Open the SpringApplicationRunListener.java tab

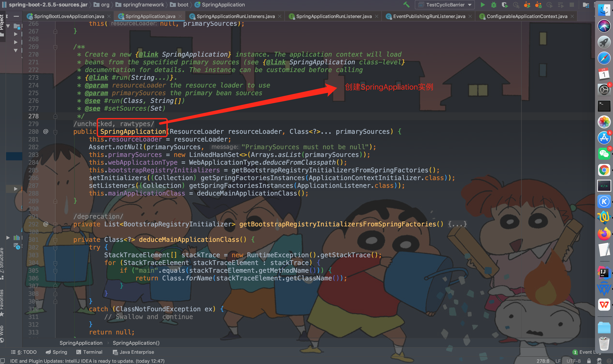(x=334, y=16)
